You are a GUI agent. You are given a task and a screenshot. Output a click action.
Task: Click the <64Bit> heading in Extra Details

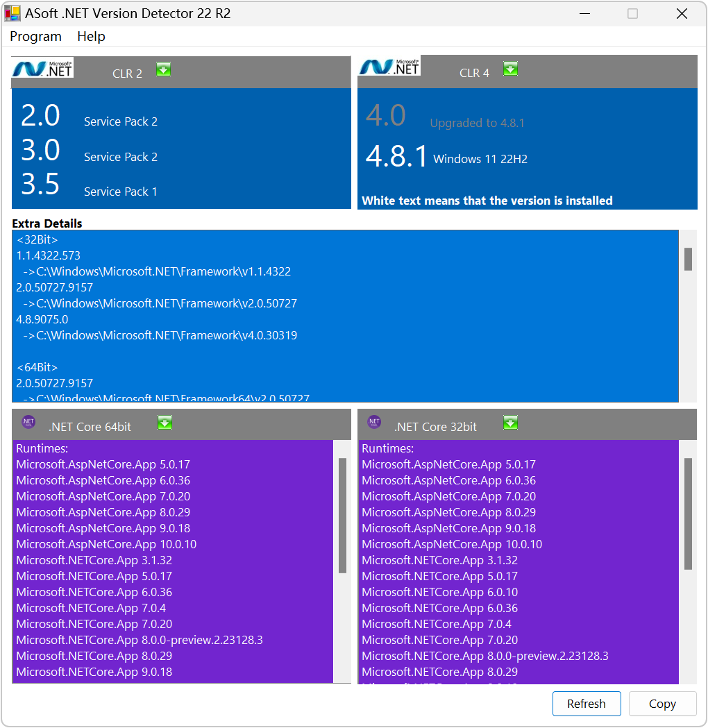(x=37, y=367)
